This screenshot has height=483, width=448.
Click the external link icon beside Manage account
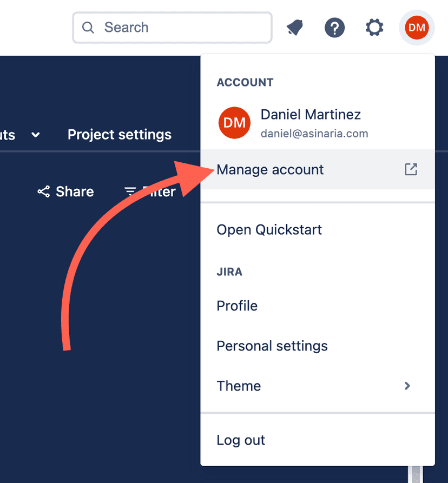pos(411,169)
